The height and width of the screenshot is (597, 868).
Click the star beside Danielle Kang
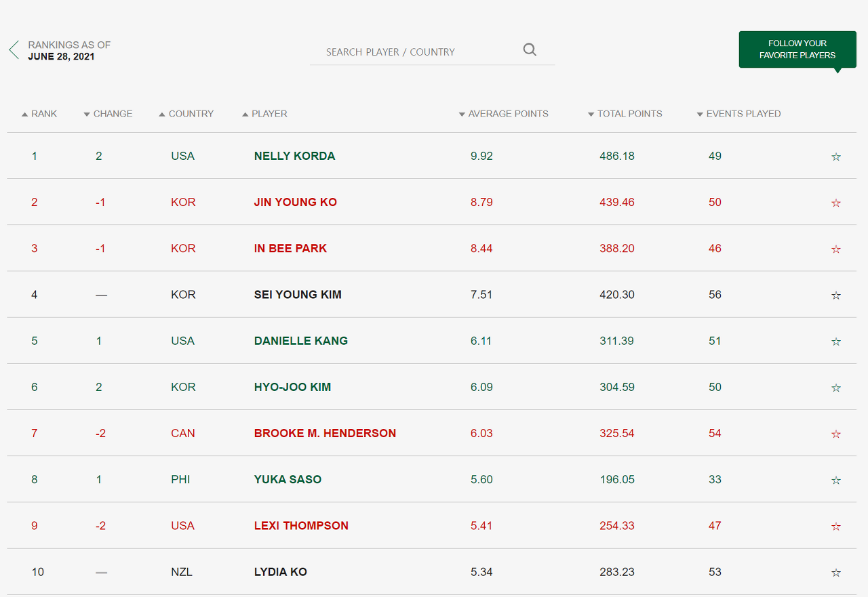(x=835, y=342)
